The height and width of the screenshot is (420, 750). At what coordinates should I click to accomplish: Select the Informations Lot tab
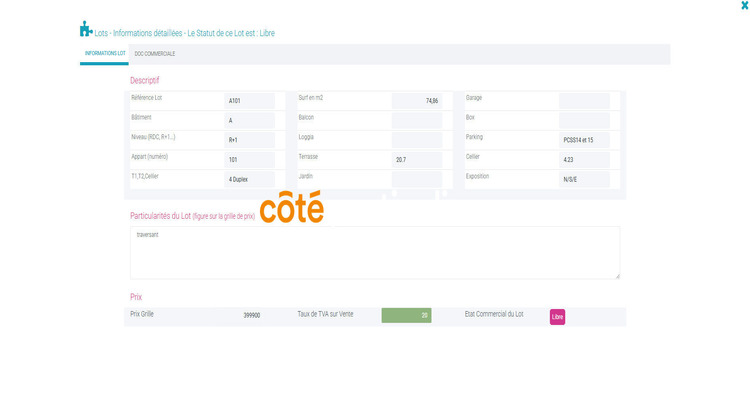[104, 53]
